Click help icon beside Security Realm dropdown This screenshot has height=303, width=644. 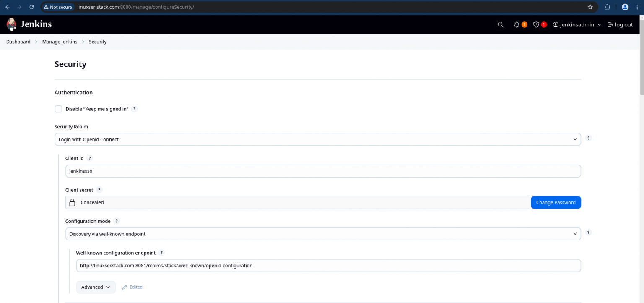point(588,138)
